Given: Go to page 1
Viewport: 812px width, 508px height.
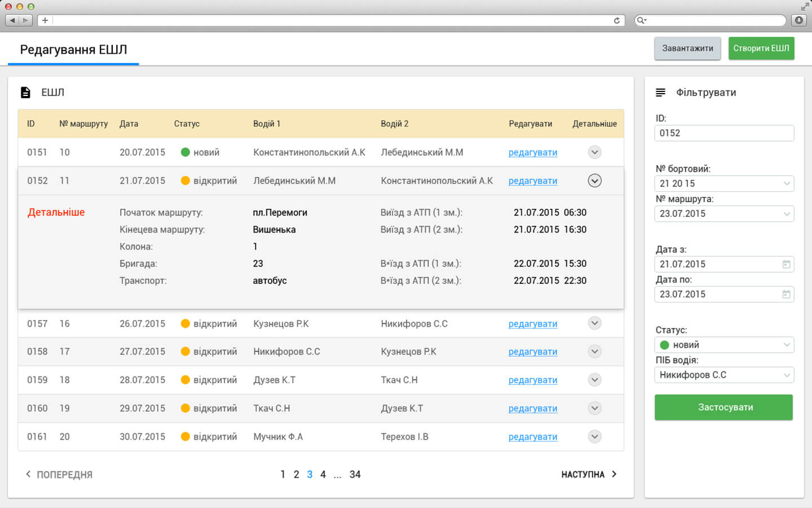Looking at the screenshot, I should 283,475.
